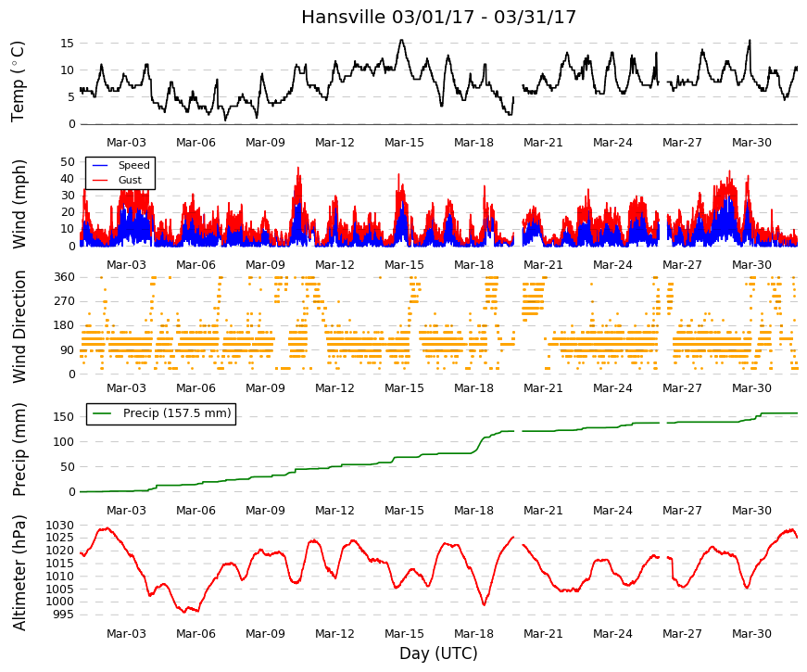
Task: Select the Speed legend label
Action: coord(133,165)
